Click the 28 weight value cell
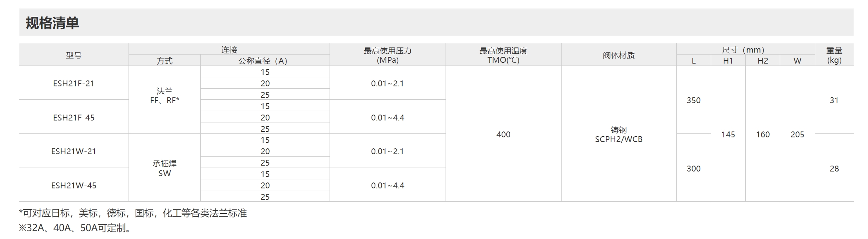 coord(834,169)
